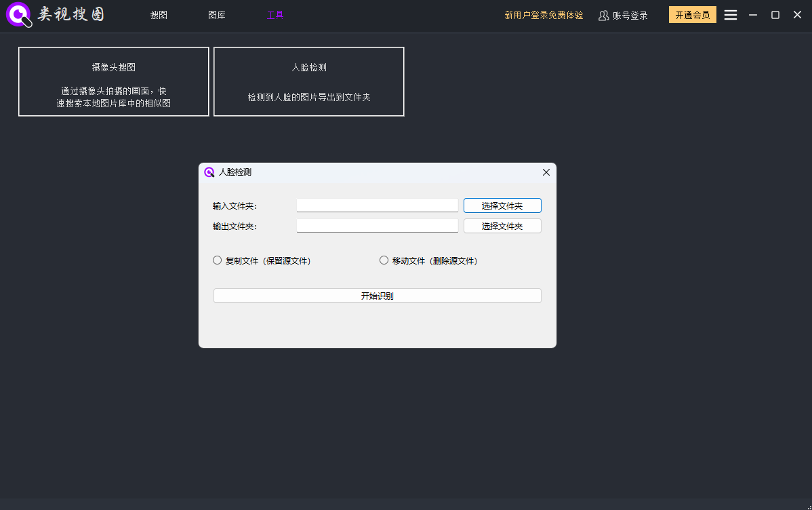Switch to the 图库 tab
This screenshot has height=510, width=812.
click(217, 15)
